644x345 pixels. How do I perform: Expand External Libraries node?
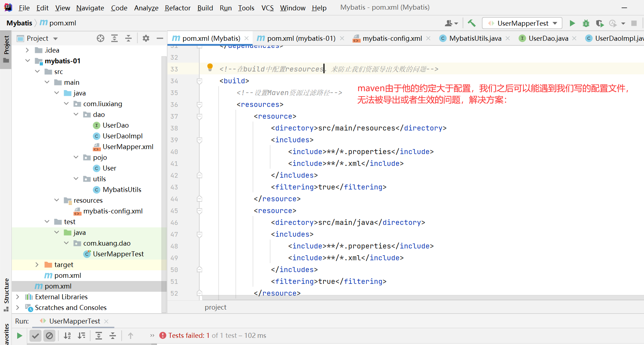coord(18,297)
